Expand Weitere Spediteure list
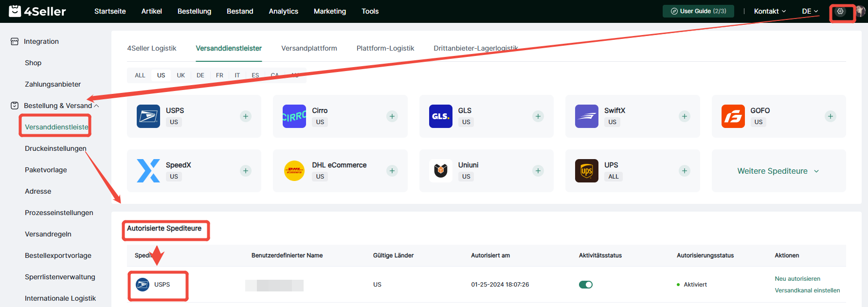The height and width of the screenshot is (307, 868). click(778, 171)
